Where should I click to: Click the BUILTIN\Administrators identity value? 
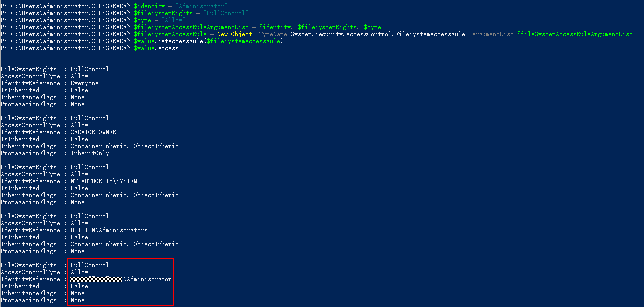pos(109,230)
